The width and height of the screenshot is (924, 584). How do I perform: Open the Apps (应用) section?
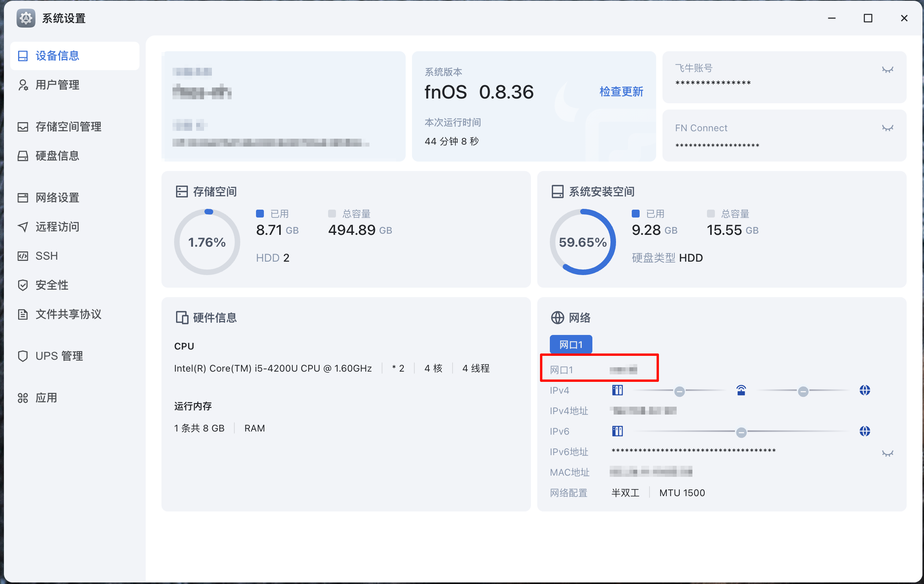(46, 398)
